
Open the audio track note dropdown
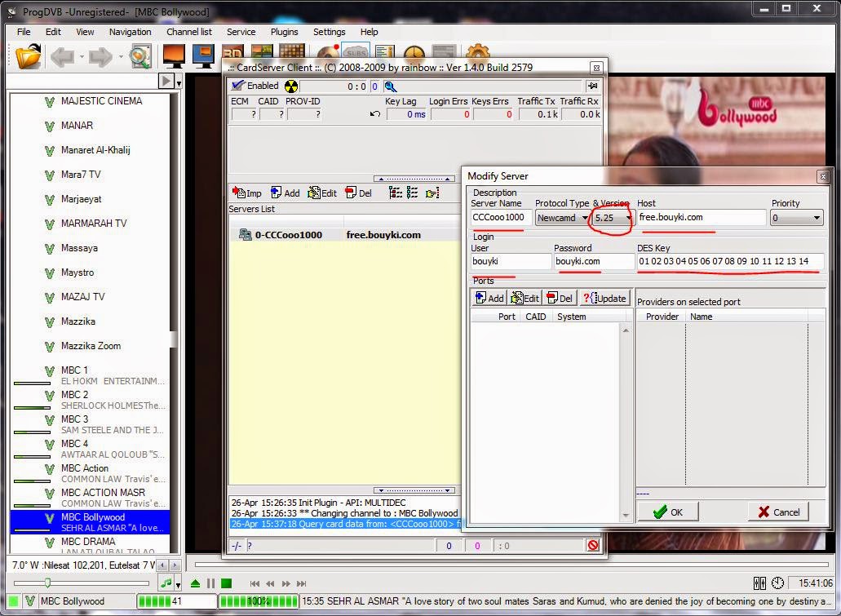pyautogui.click(x=178, y=584)
